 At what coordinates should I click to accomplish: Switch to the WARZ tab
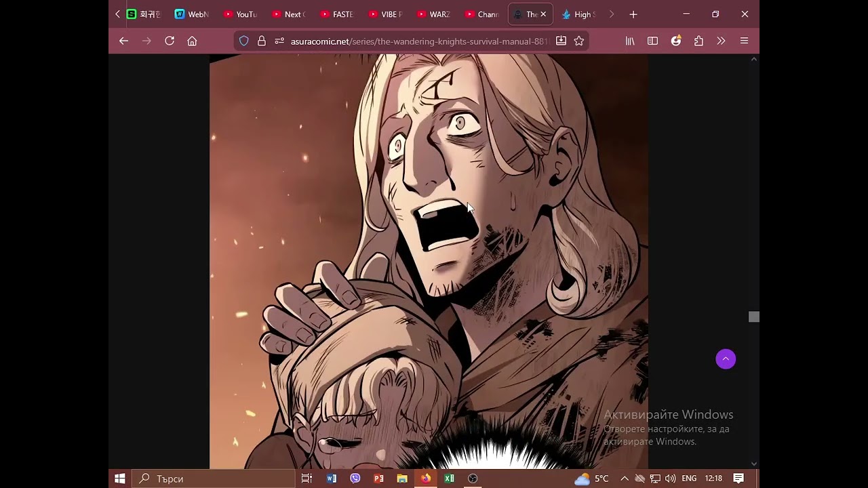434,14
